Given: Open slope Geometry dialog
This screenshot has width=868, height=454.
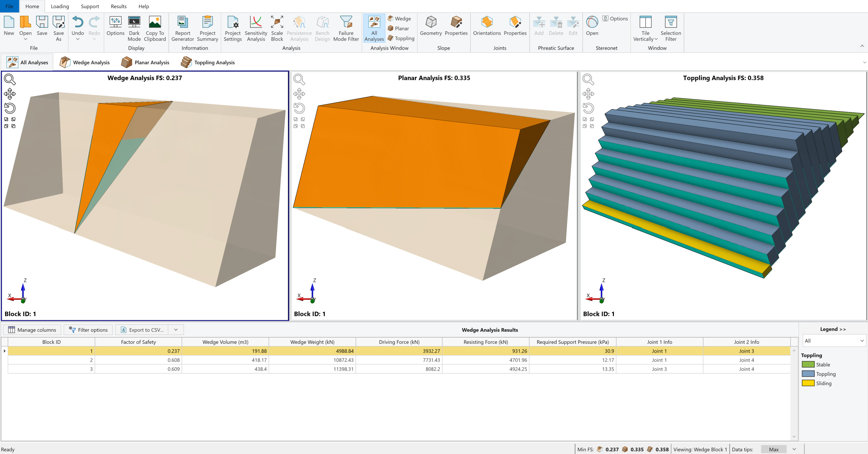Looking at the screenshot, I should click(x=431, y=26).
